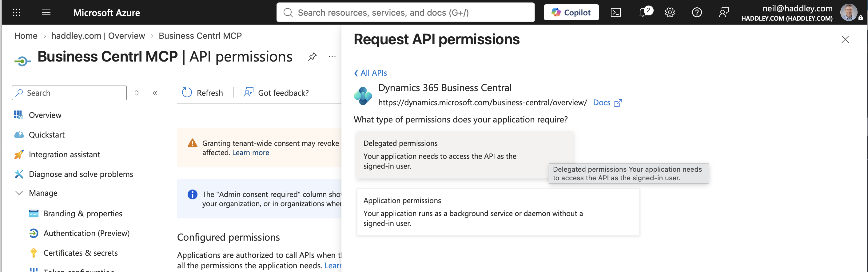868x272 pixels.
Task: Click the Dynamics 365 Business Central logo
Action: [x=363, y=96]
